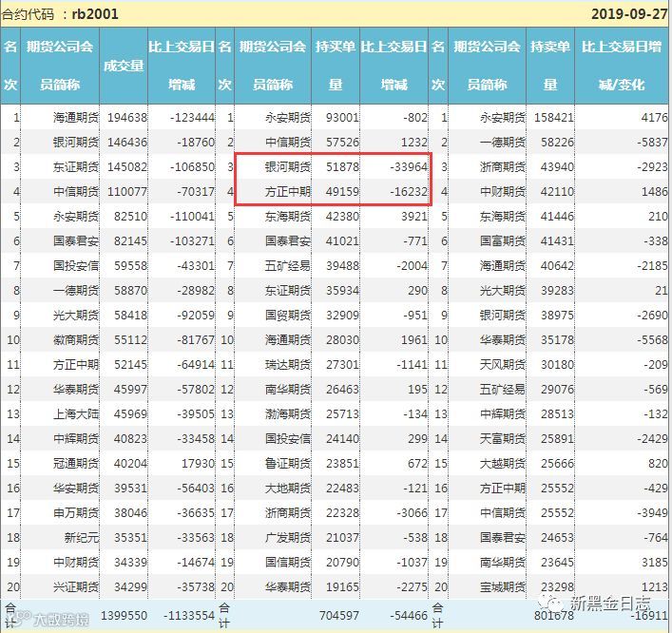Click long change -16232
This screenshot has width=672, height=633.
pyautogui.click(x=409, y=192)
